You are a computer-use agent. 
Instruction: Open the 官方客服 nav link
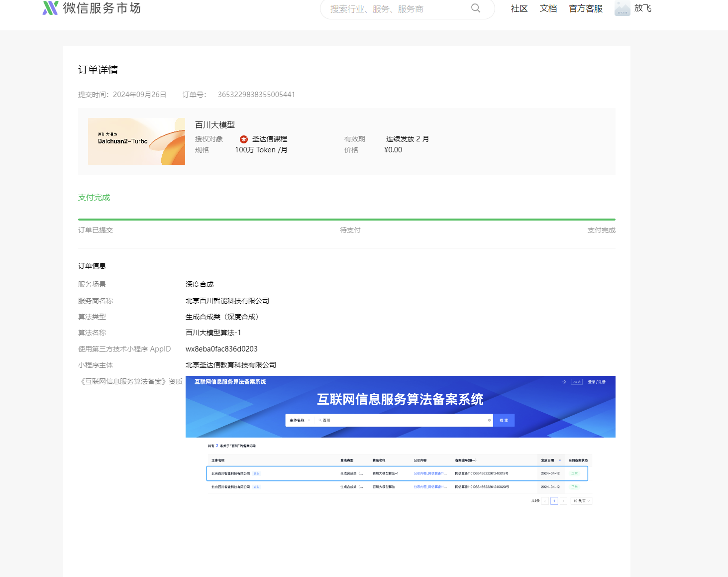tap(586, 9)
